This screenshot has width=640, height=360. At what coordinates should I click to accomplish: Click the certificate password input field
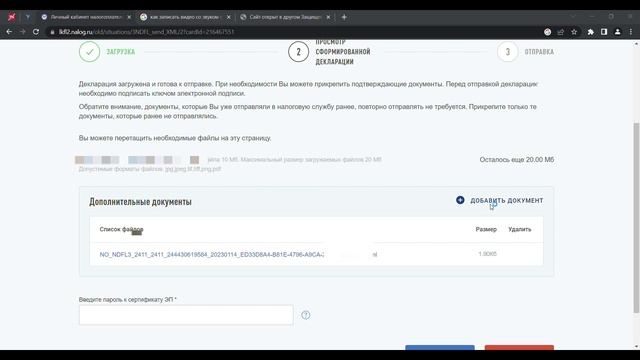(x=186, y=315)
